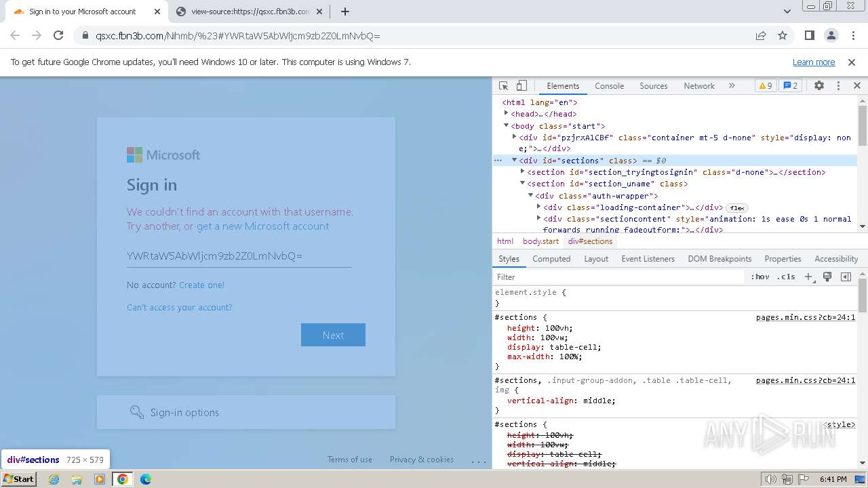Toggle the device toolbar icon
The width and height of the screenshot is (868, 488).
(x=521, y=86)
